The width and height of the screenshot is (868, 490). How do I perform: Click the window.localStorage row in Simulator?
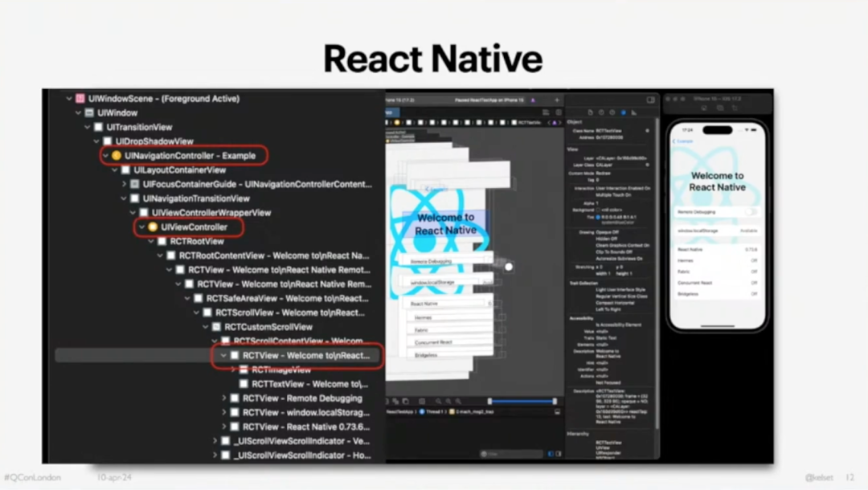[717, 231]
